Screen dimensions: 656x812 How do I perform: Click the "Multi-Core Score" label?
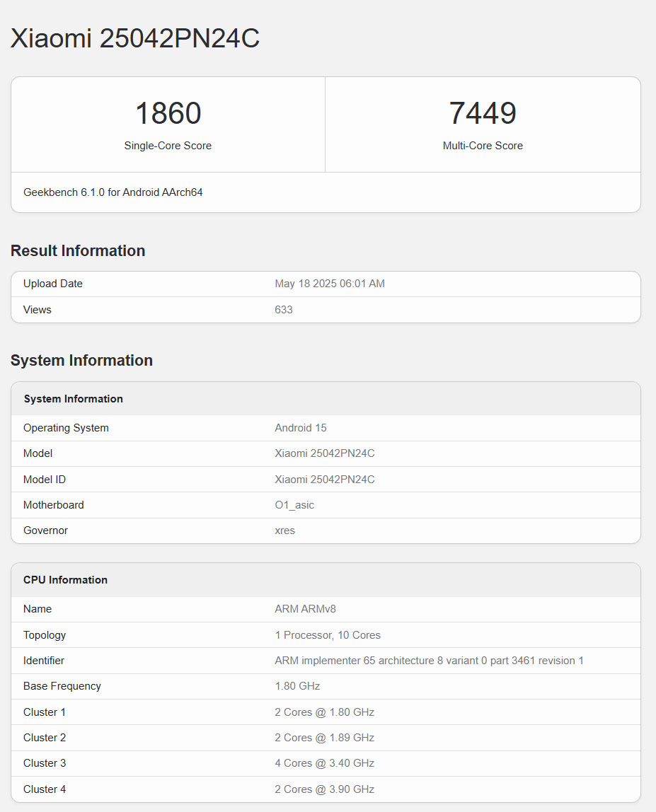point(483,146)
